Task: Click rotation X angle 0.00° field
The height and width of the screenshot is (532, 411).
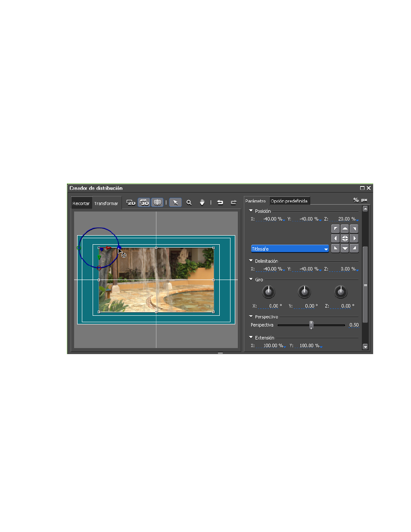Action: click(x=271, y=306)
